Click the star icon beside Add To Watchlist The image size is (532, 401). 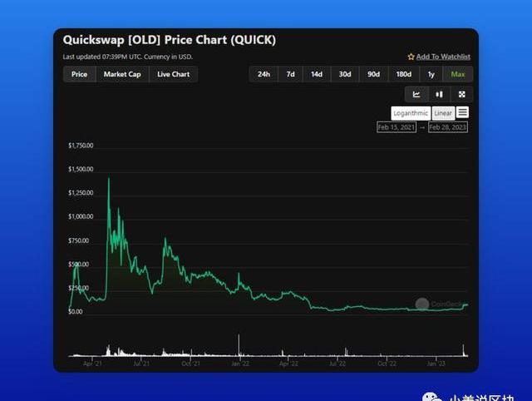411,57
